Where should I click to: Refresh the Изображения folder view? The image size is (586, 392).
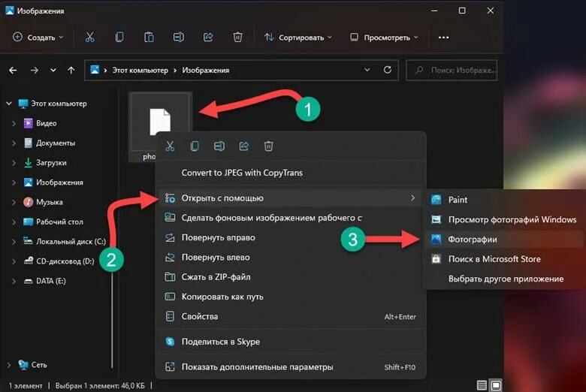[x=388, y=70]
